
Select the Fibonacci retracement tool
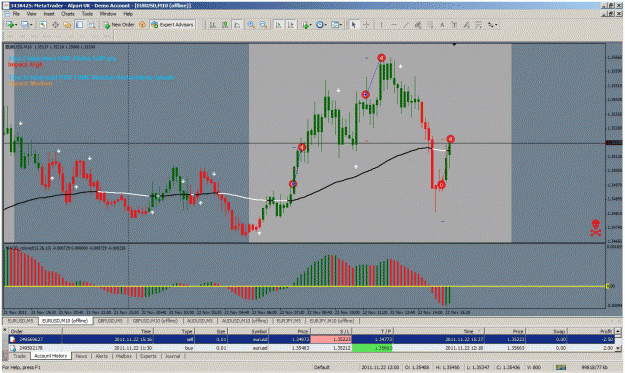pyautogui.click(x=430, y=25)
